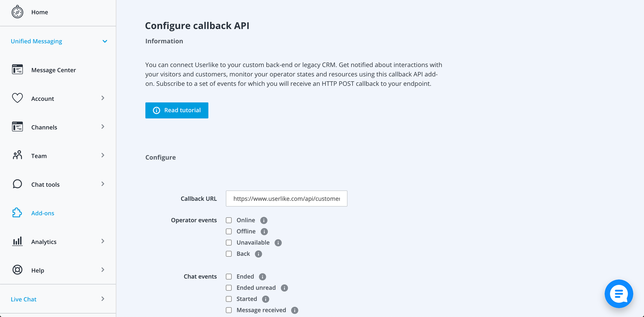Screen dimensions: 644x317
Task: Click the Team people icon
Action: point(17,155)
